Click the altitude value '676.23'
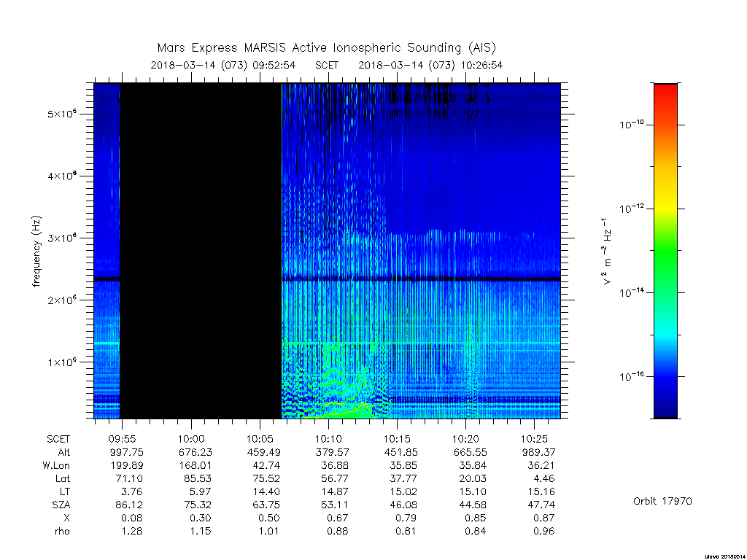Viewport: 747px width, 560px height. tap(195, 452)
